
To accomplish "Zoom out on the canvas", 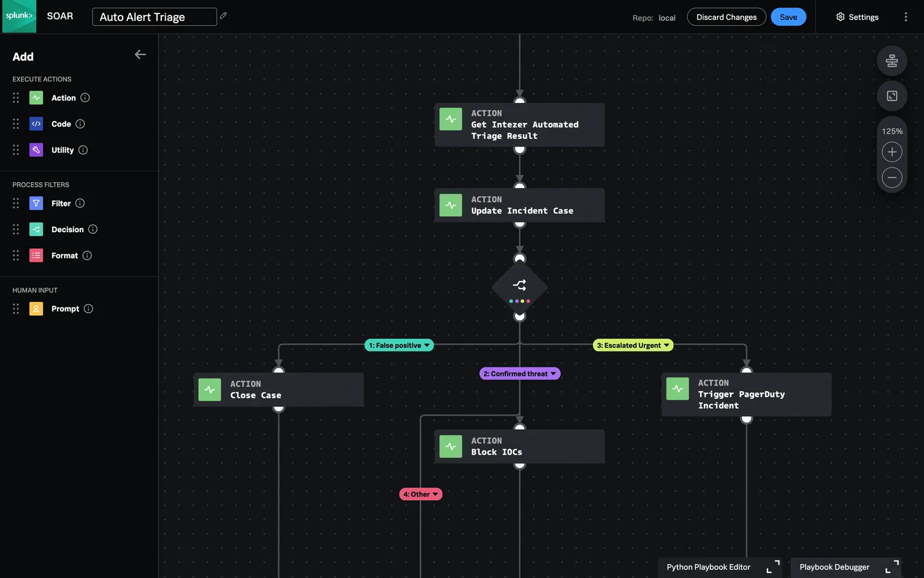I will 892,177.
